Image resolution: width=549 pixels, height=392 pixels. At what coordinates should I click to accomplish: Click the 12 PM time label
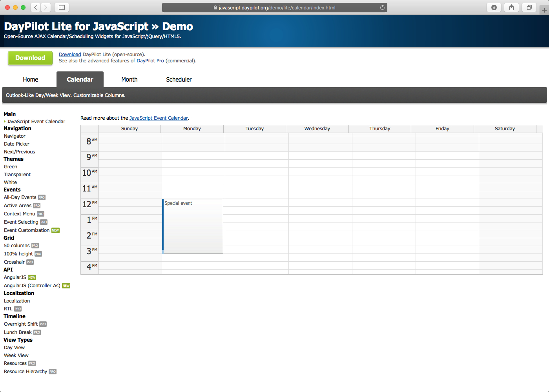tap(89, 206)
